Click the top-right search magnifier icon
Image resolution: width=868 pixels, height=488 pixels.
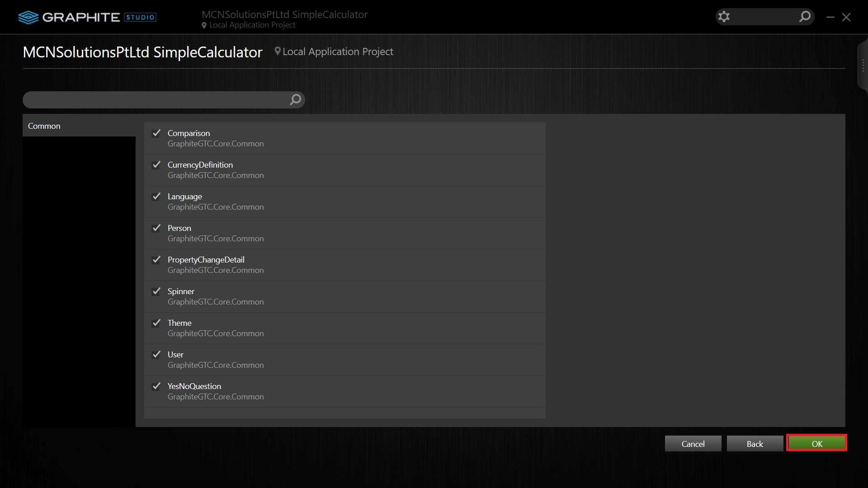click(805, 17)
